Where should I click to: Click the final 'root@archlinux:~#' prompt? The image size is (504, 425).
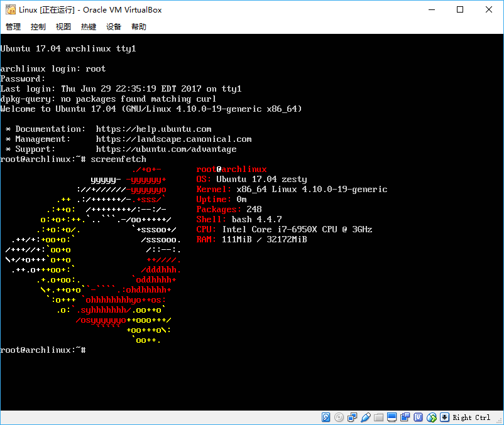click(x=43, y=350)
